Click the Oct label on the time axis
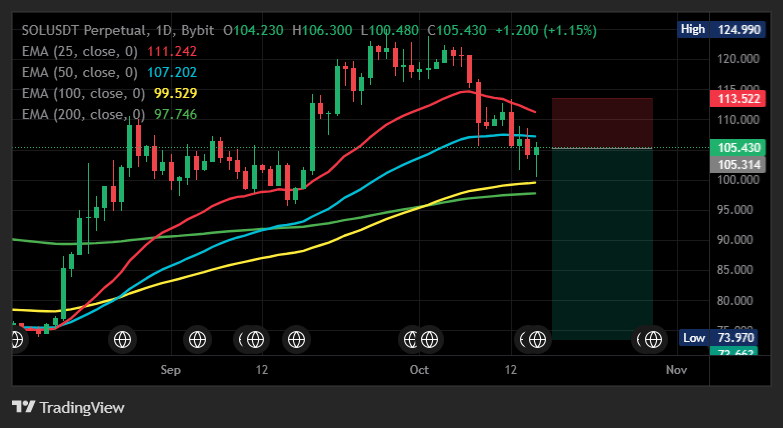 [419, 370]
